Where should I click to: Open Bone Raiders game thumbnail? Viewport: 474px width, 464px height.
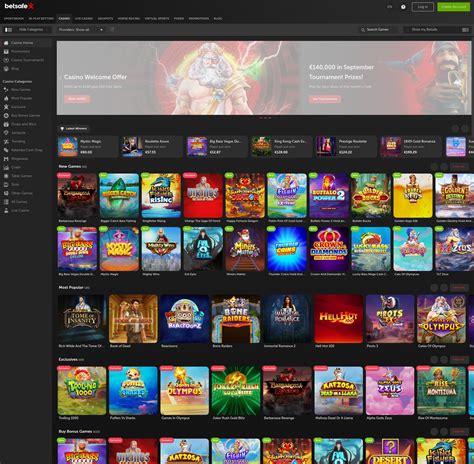click(236, 319)
